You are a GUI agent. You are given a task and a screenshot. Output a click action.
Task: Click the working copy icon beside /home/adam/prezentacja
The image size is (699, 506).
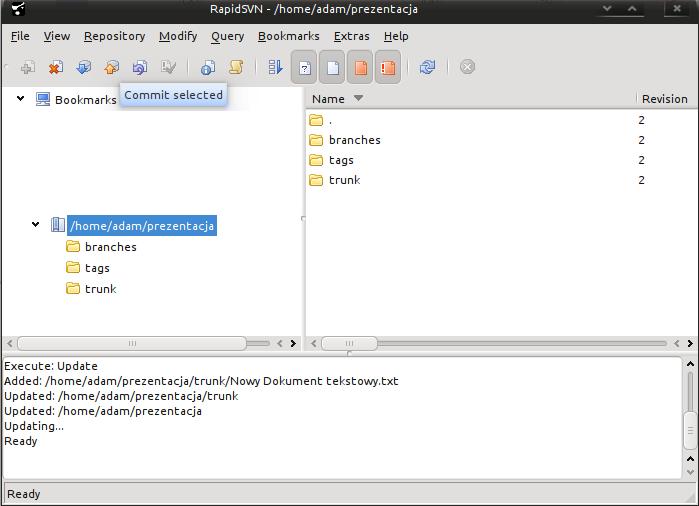pos(58,224)
